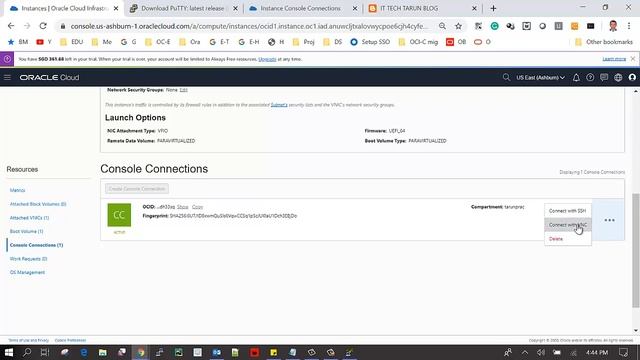Image resolution: width=640 pixels, height=360 pixels.
Task: Click Learn more in trial banner
Action: coord(614,59)
